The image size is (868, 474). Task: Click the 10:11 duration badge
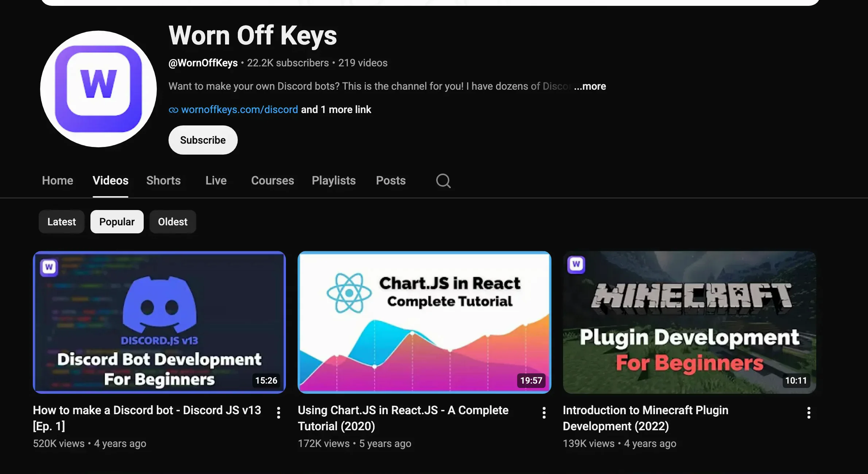tap(796, 380)
